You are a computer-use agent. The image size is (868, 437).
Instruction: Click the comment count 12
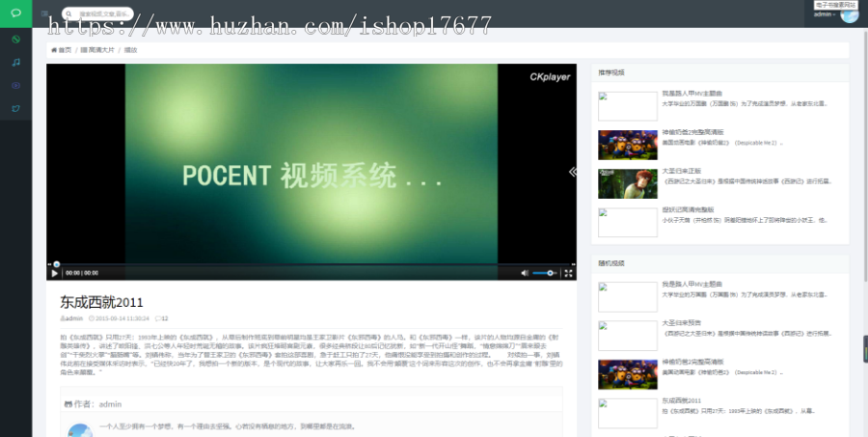click(162, 318)
